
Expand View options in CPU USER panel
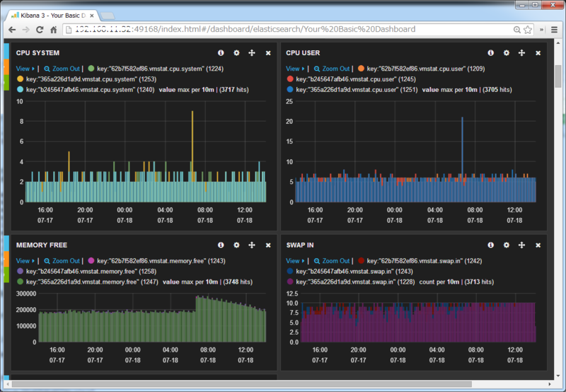295,69
